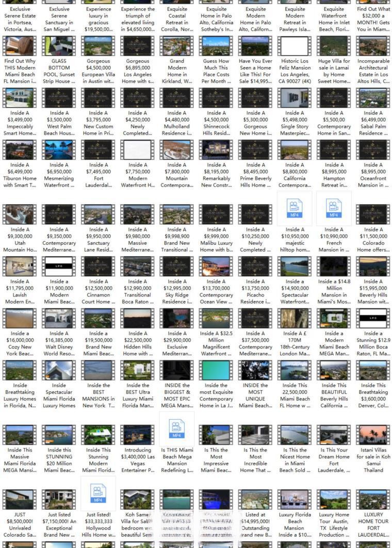Open 'Inside A £170M 18th-Century London' video

tap(295, 319)
